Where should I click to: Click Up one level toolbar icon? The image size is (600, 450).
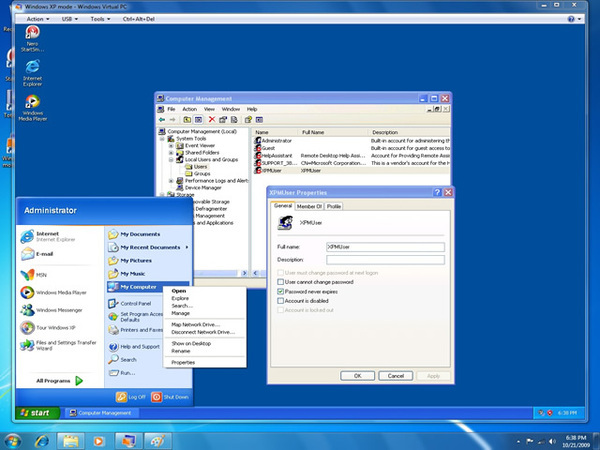point(187,120)
